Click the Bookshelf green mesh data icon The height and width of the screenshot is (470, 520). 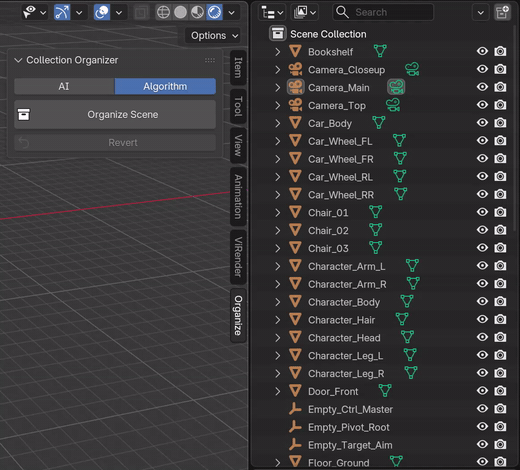[380, 51]
